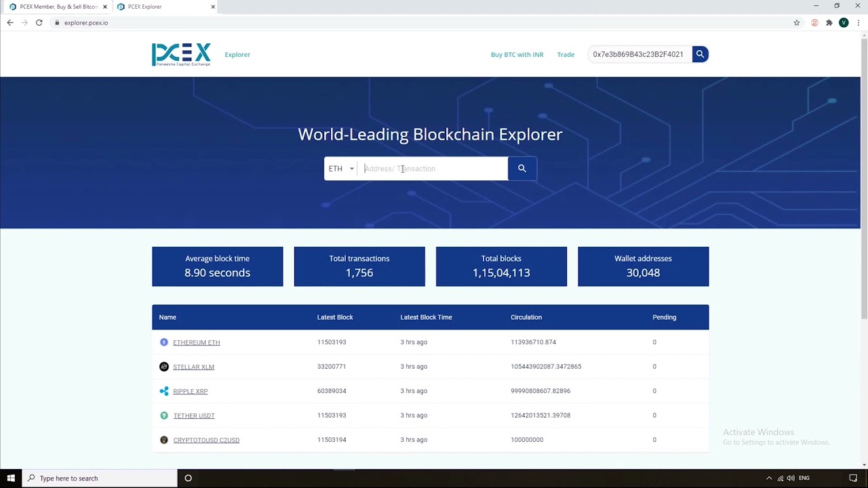The image size is (868, 488).
Task: Click the Cortana circle icon
Action: click(x=188, y=478)
